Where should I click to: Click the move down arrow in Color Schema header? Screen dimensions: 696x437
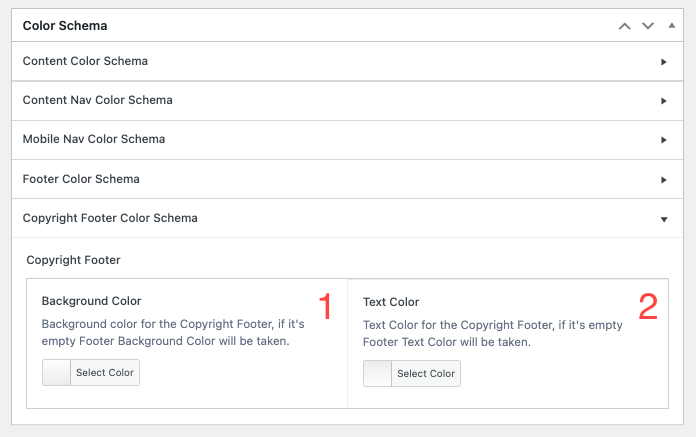tap(647, 26)
